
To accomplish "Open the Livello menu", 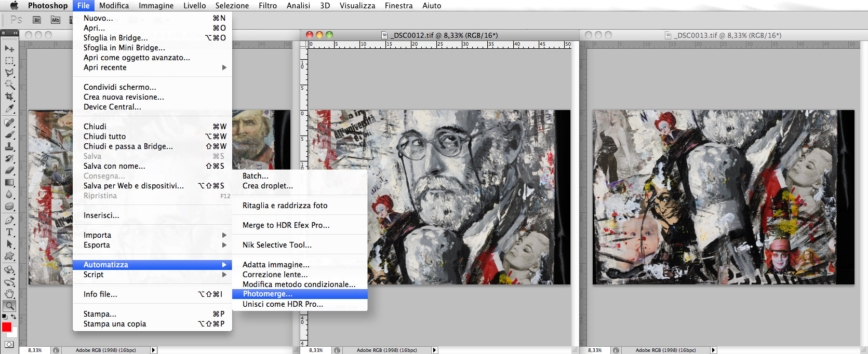I will click(194, 6).
